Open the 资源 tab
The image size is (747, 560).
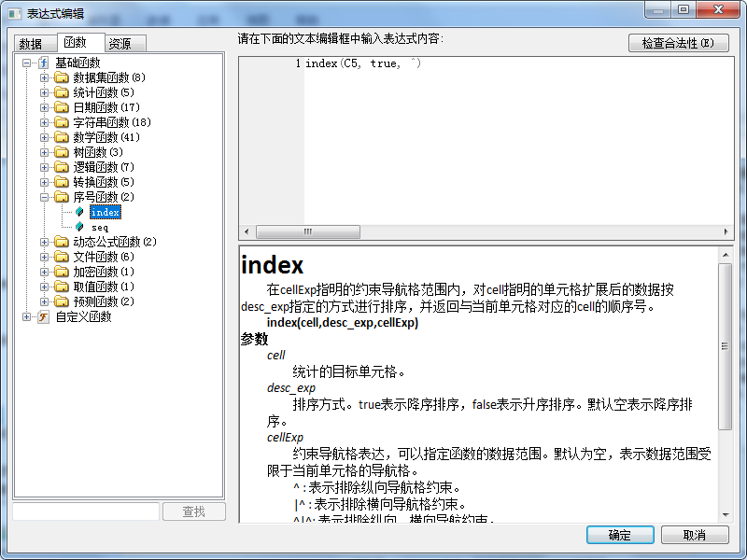click(x=120, y=43)
